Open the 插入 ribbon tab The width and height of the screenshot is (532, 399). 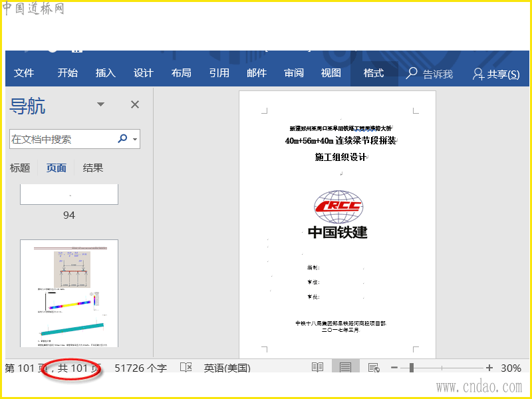coord(105,72)
